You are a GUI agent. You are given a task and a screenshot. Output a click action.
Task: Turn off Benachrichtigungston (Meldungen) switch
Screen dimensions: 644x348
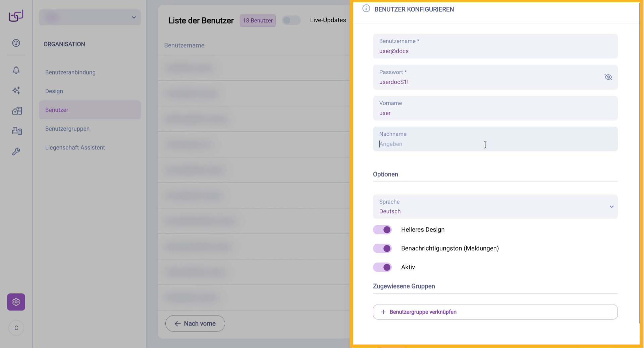pos(382,248)
